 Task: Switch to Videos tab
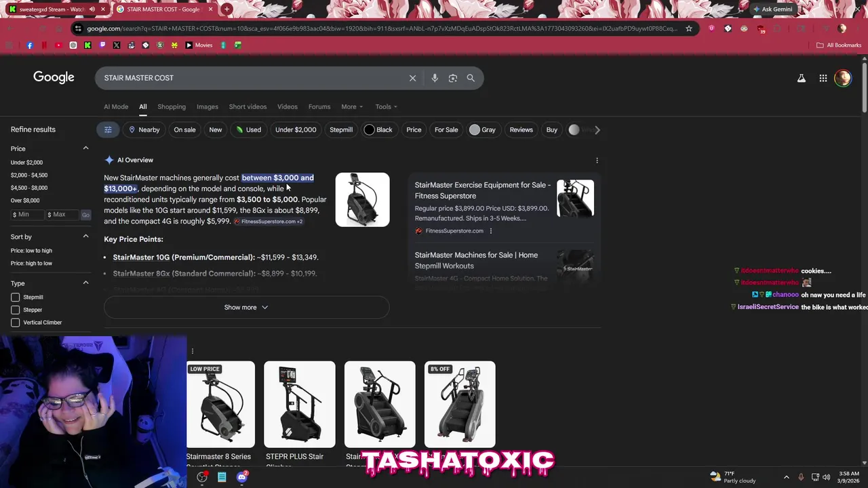click(x=288, y=107)
